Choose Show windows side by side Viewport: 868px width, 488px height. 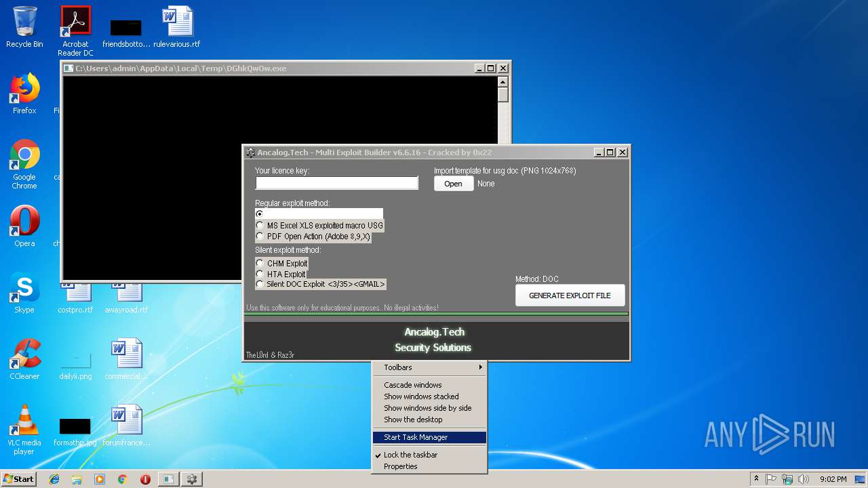(430, 408)
